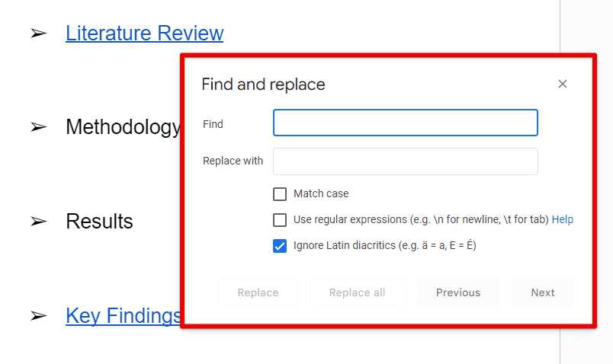Place cursor in Methodology text
The height and width of the screenshot is (364, 613).
[x=123, y=127]
